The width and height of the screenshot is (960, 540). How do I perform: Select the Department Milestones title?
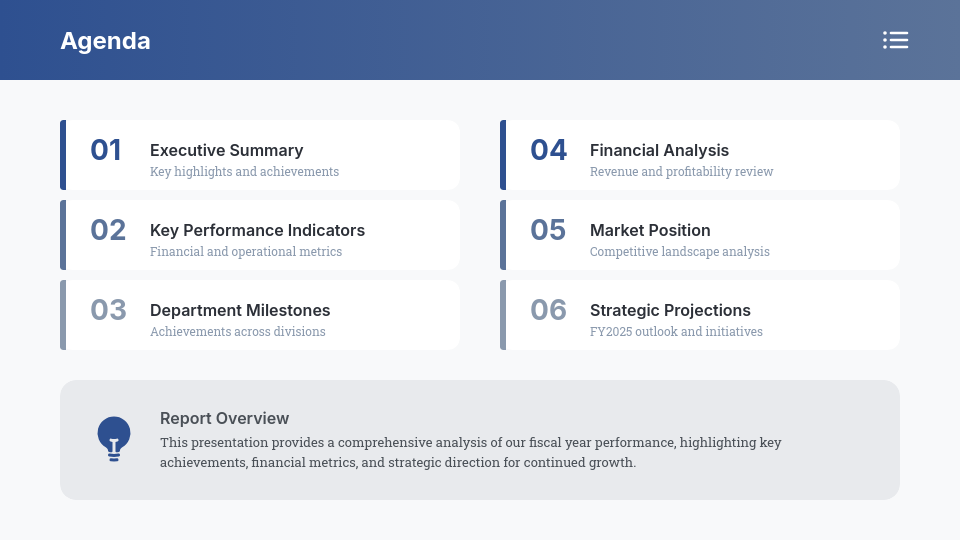point(240,310)
